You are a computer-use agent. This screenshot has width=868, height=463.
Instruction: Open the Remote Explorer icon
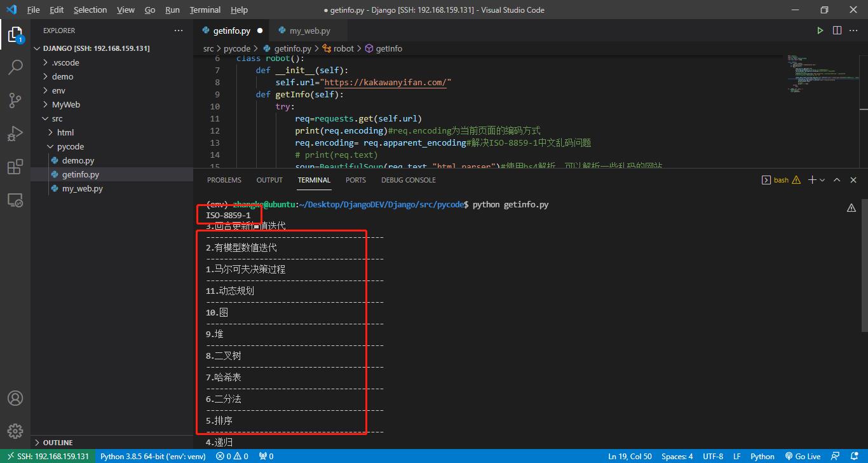tap(15, 200)
